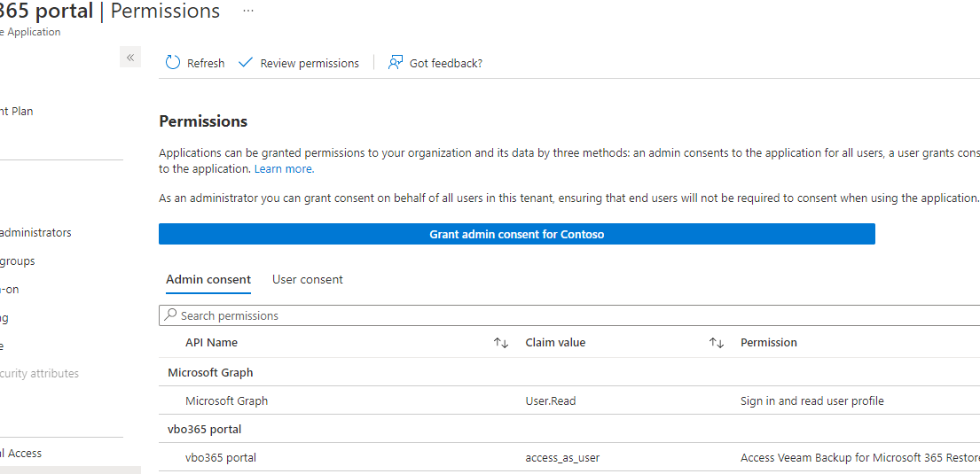Open the administrators sidebar item
The width and height of the screenshot is (980, 474).
pyautogui.click(x=35, y=232)
